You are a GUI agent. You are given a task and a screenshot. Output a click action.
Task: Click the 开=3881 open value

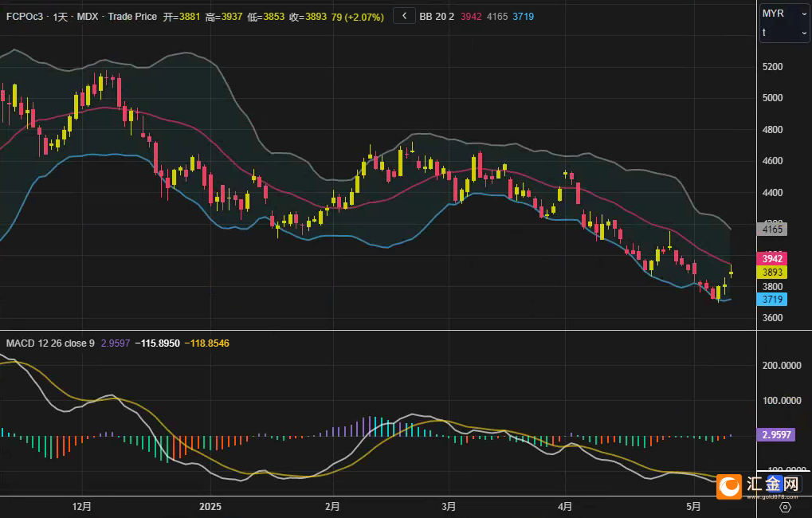[x=181, y=17]
